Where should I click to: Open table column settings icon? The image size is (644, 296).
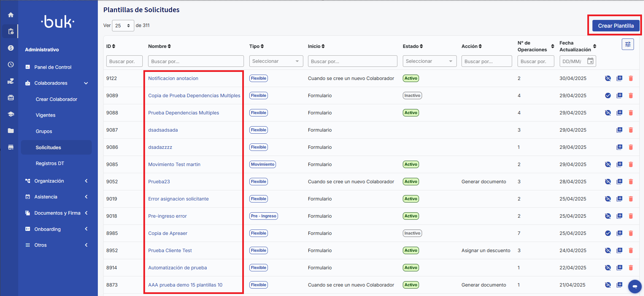(x=628, y=44)
